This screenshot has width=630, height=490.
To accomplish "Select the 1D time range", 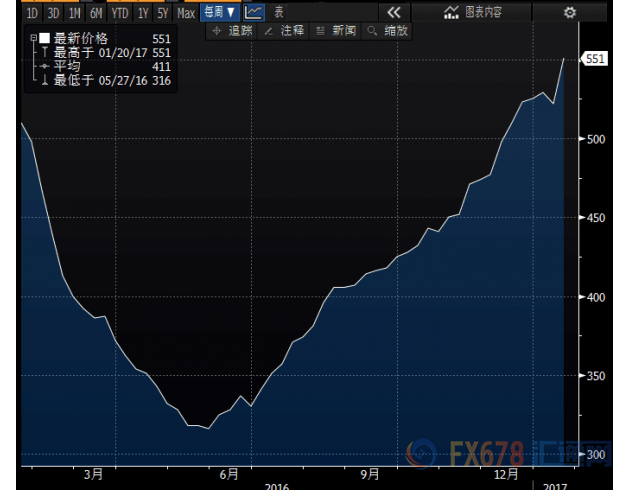I will point(32,13).
